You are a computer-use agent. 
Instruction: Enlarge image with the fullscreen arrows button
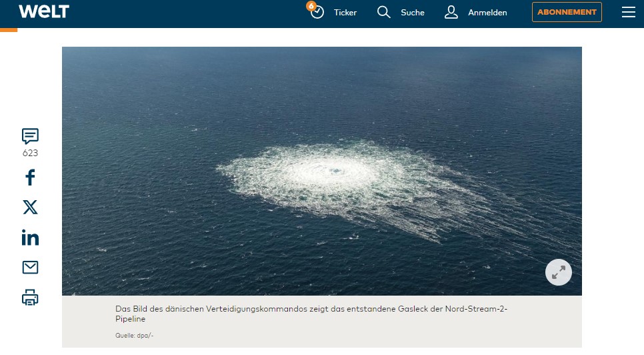tap(559, 272)
